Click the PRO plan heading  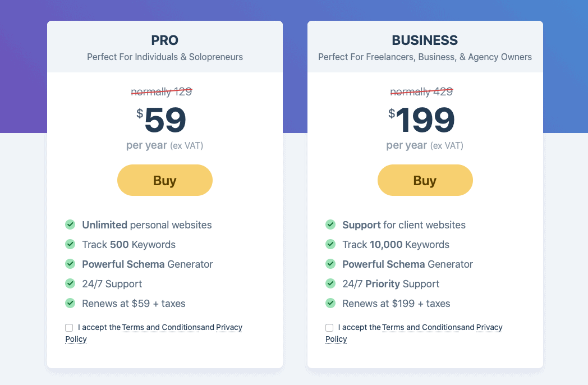164,40
